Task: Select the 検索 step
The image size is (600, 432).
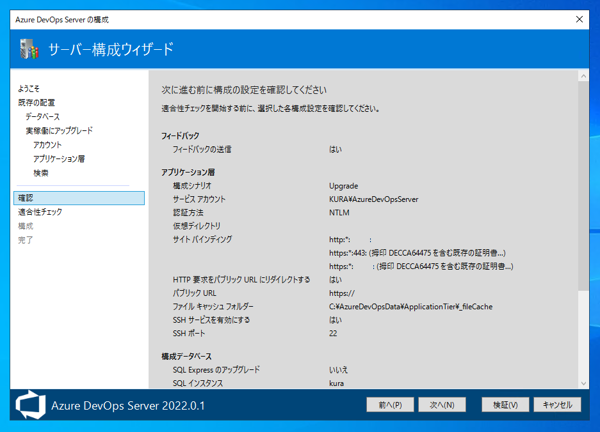Action: click(41, 173)
